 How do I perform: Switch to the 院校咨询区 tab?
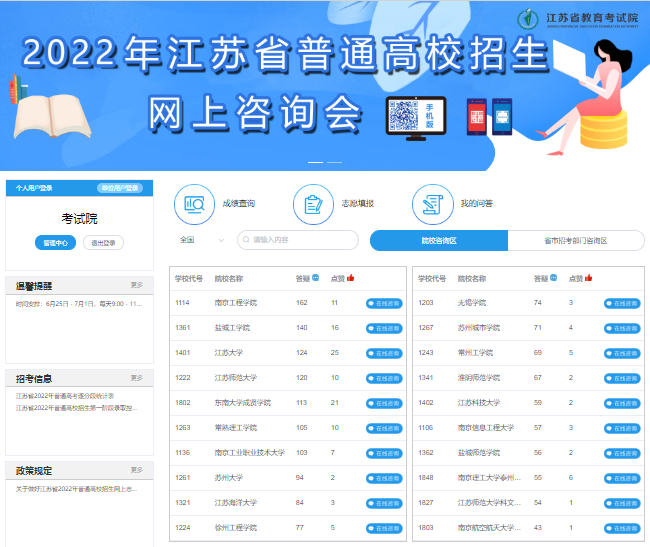coord(439,240)
